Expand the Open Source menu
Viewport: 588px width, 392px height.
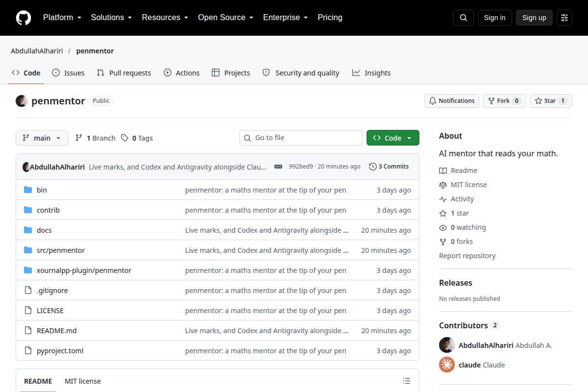coord(225,18)
